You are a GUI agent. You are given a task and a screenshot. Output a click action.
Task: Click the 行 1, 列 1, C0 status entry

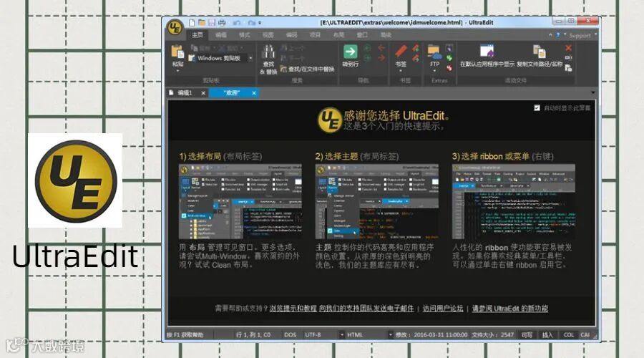[253, 335]
